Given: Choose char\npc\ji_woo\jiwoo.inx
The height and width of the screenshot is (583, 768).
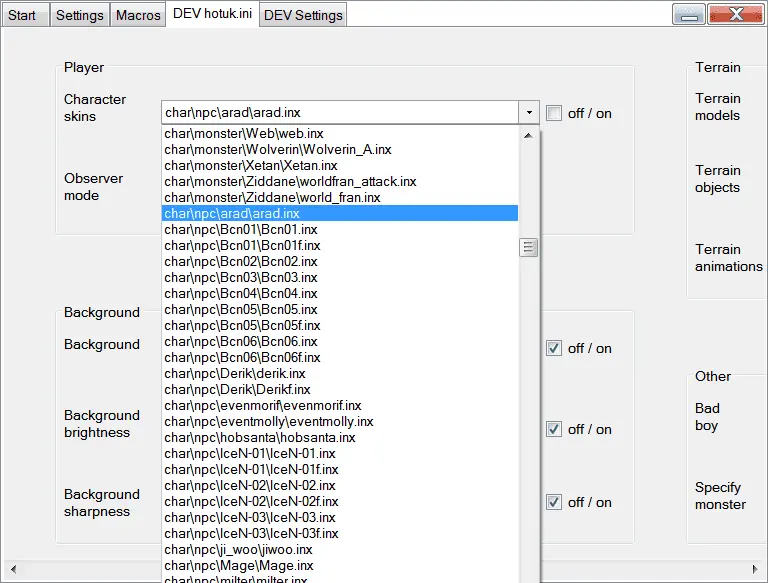Looking at the screenshot, I should (x=340, y=550).
